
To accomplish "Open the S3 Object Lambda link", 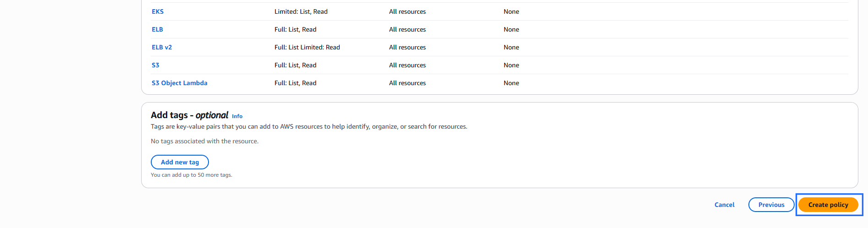I will (x=179, y=83).
